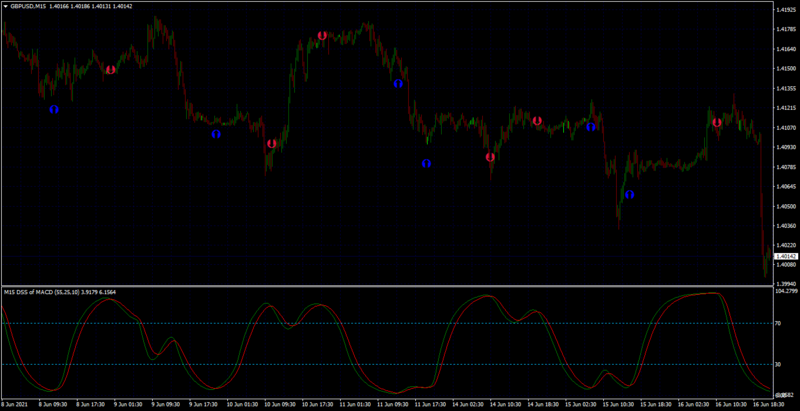Click the 16 Jun 02:30 time label
Image resolution: width=800 pixels, height=411 pixels.
(x=691, y=404)
